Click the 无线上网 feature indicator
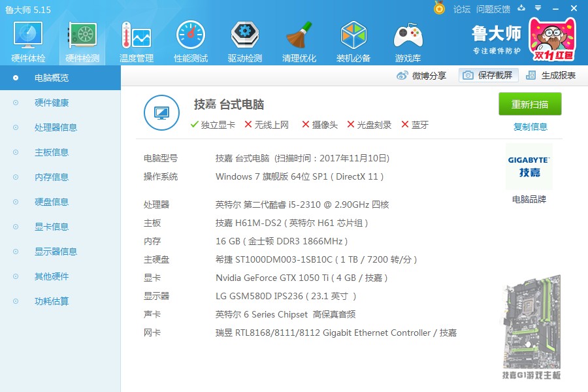 (267, 125)
